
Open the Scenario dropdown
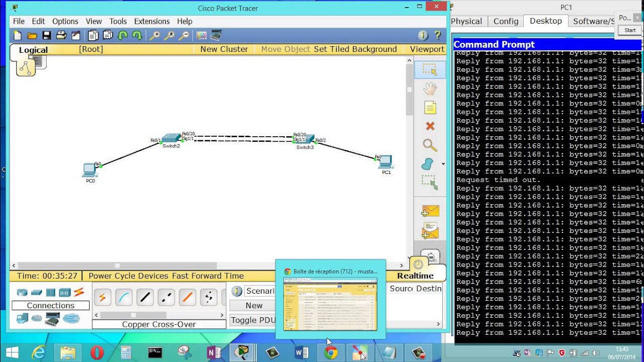point(260,291)
